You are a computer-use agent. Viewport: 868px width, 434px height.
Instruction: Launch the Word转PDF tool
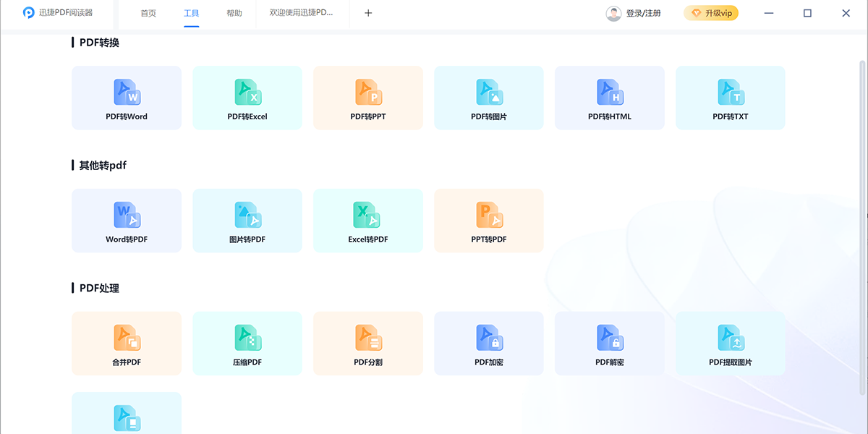pos(126,221)
